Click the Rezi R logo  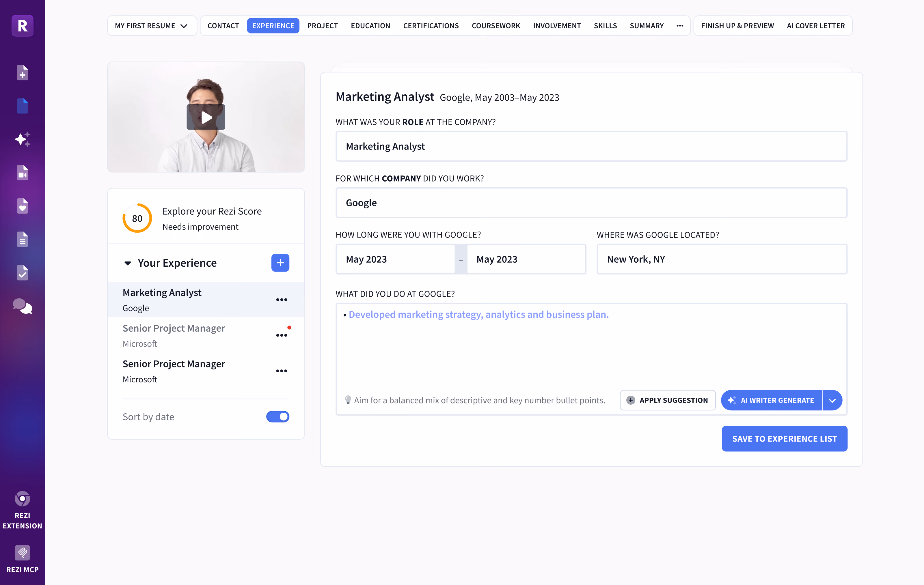point(22,26)
